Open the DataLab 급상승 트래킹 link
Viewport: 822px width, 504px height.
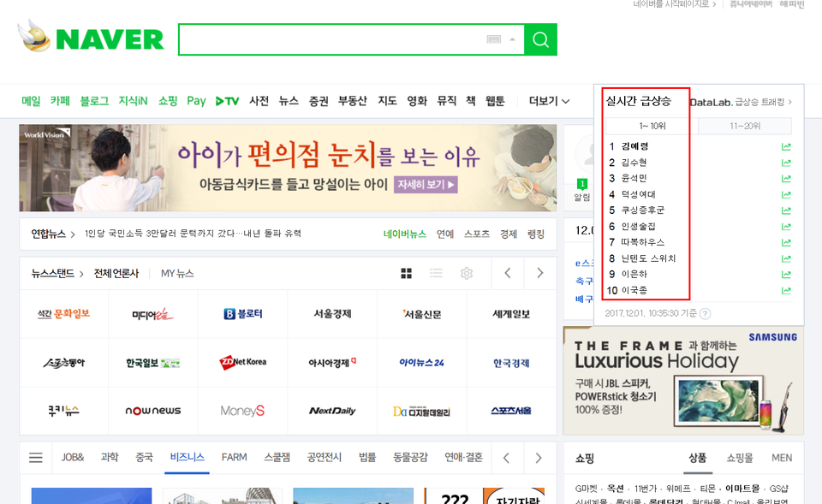[741, 102]
